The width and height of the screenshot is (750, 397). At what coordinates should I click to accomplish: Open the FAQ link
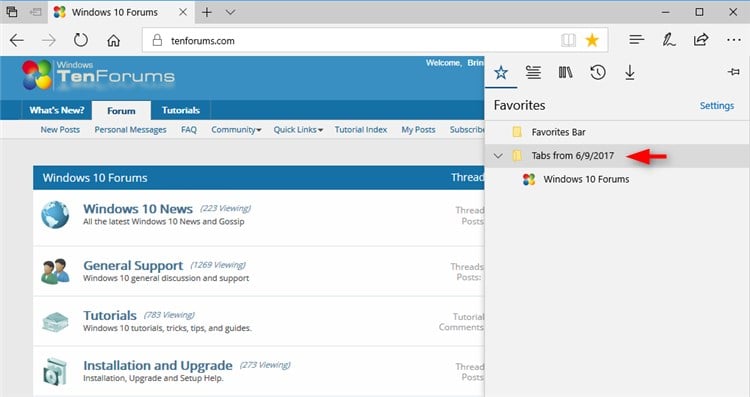point(189,130)
